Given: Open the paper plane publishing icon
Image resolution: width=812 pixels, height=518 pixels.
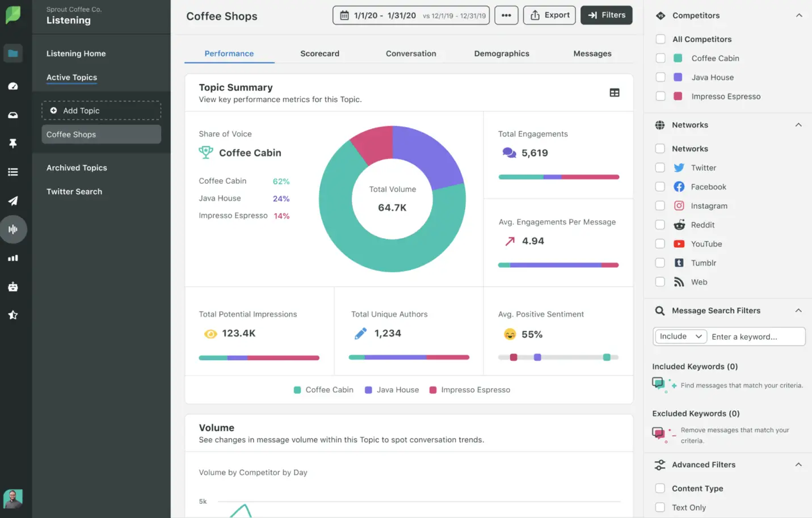Looking at the screenshot, I should (x=12, y=201).
